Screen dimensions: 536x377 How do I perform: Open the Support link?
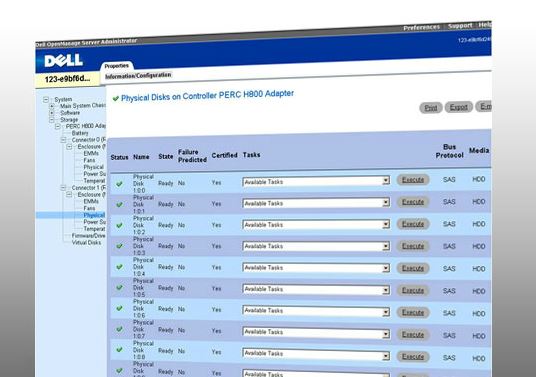tap(460, 26)
